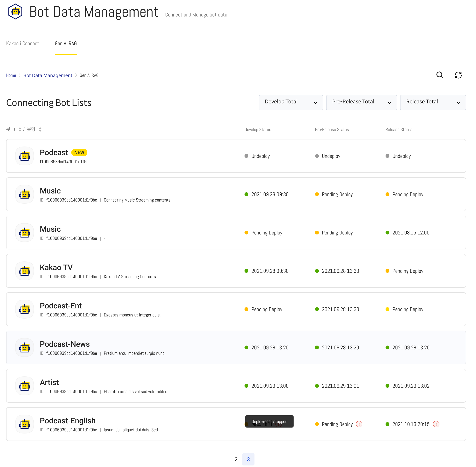Open the Bot Data Management breadcrumb link
The height and width of the screenshot is (467, 476).
[48, 75]
